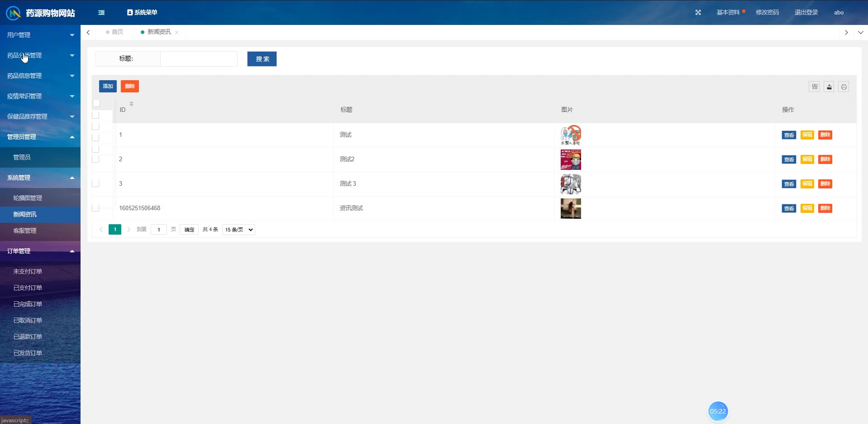
Task: Click the blue 添加 button
Action: pyautogui.click(x=108, y=87)
